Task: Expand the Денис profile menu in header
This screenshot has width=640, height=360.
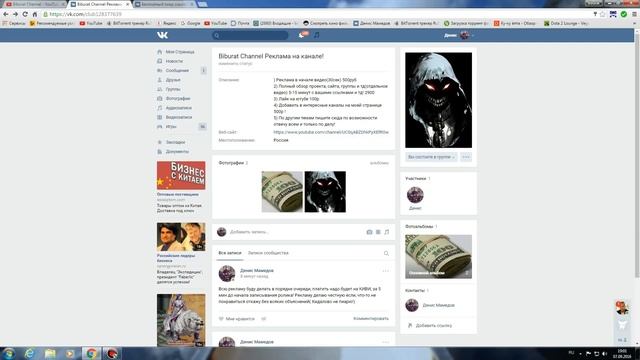Action: (x=459, y=35)
